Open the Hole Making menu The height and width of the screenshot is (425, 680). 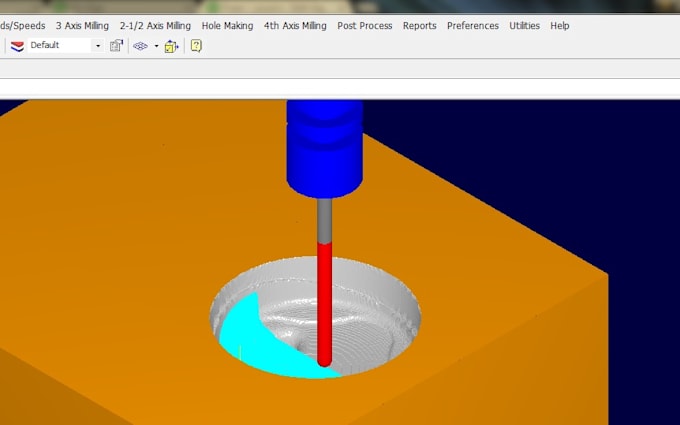coord(227,26)
